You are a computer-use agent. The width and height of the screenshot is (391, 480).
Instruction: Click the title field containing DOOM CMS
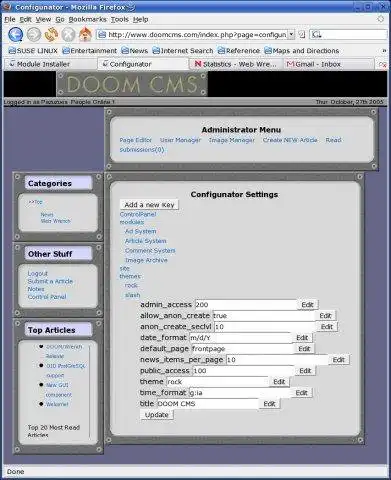click(207, 403)
